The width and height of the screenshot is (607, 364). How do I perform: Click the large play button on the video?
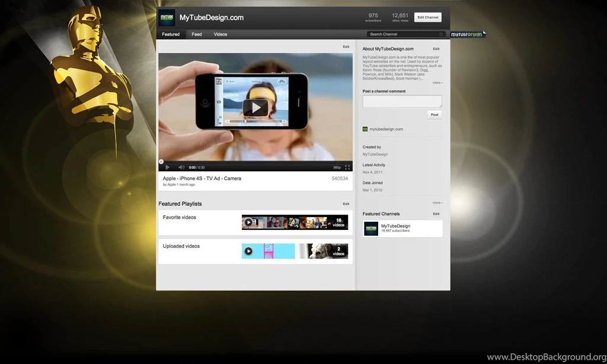point(255,107)
